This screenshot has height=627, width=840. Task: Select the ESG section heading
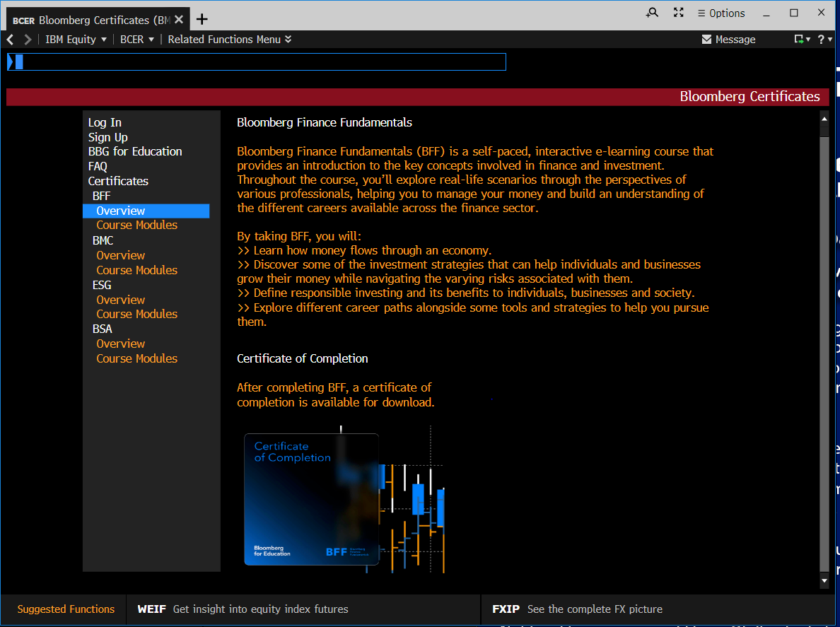tap(102, 285)
